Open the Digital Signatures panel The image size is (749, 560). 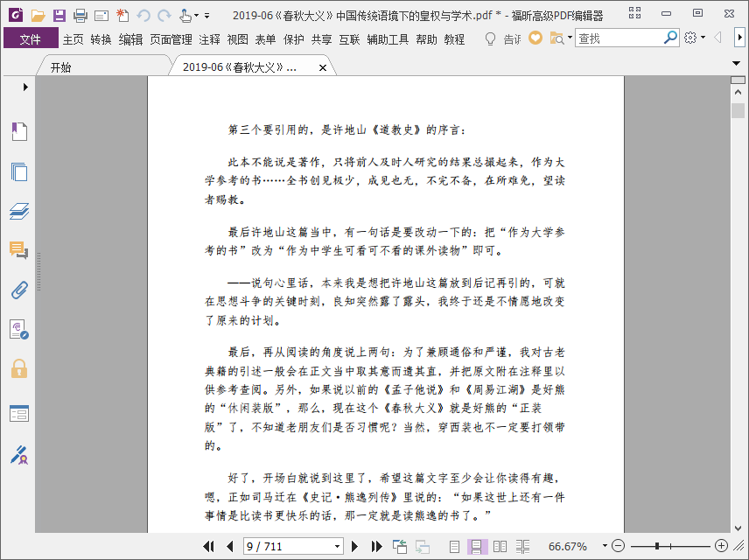pyautogui.click(x=19, y=330)
